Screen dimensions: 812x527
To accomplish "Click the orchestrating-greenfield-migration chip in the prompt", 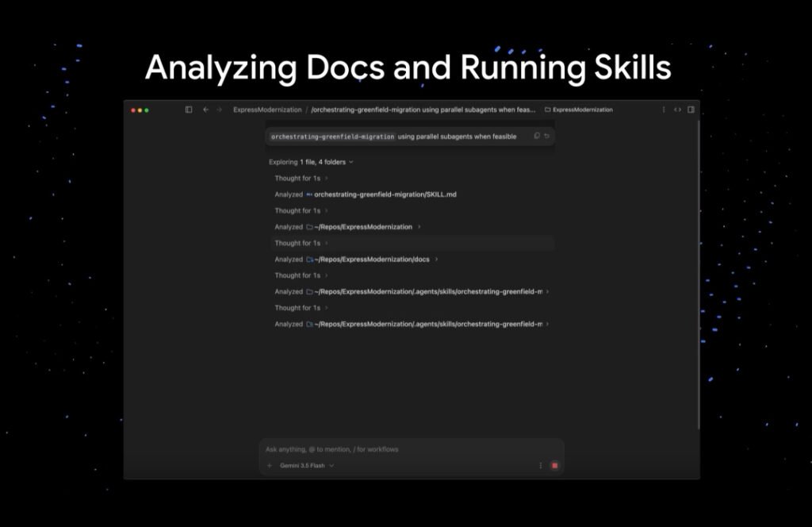I will point(332,137).
